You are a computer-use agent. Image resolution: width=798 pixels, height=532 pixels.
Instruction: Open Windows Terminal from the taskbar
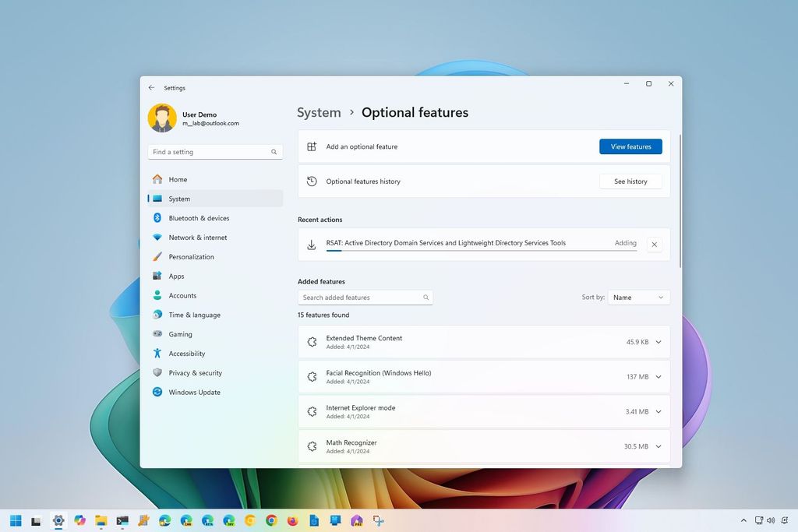click(x=122, y=520)
